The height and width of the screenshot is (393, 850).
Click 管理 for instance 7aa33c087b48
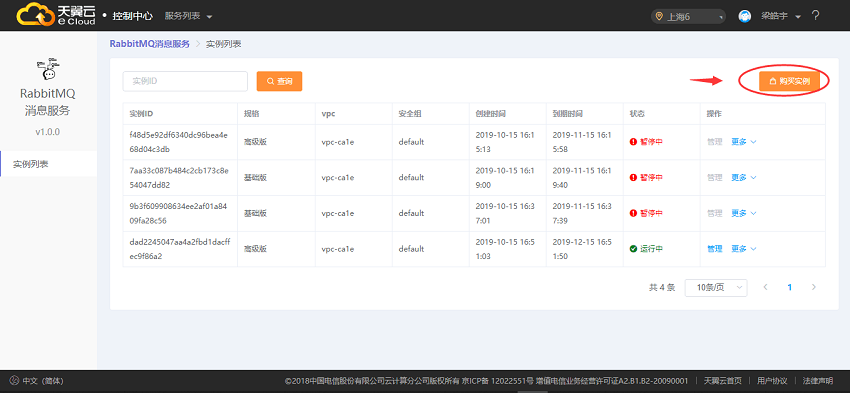coord(714,177)
